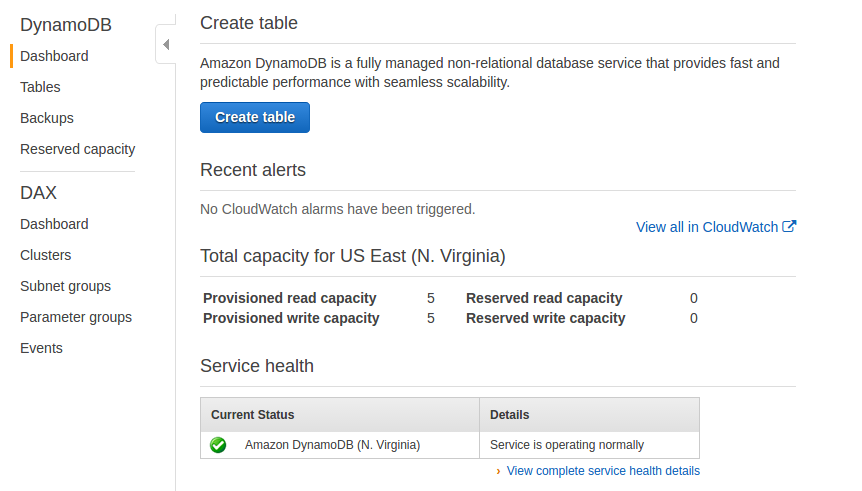This screenshot has height=491, width=862.
Task: Click the orange arrow before health details
Action: 498,471
